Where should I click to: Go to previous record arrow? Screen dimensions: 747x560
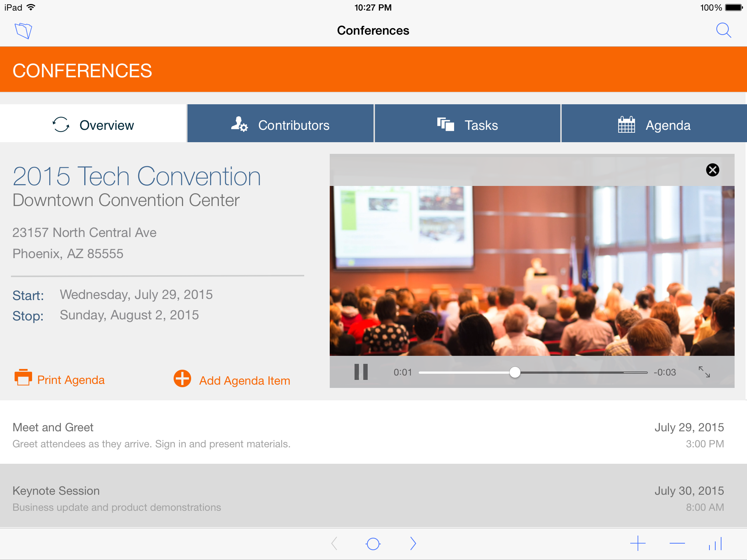click(x=334, y=544)
